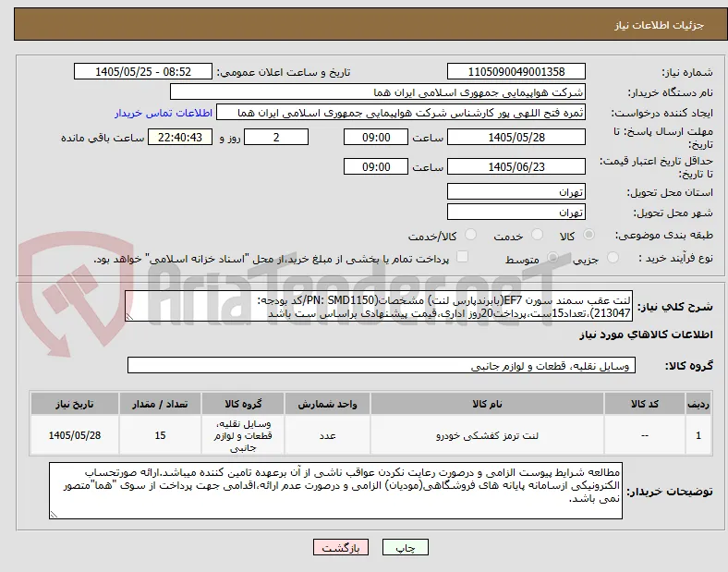Select the خدمت radio button
728x572 pixels.
537,235
